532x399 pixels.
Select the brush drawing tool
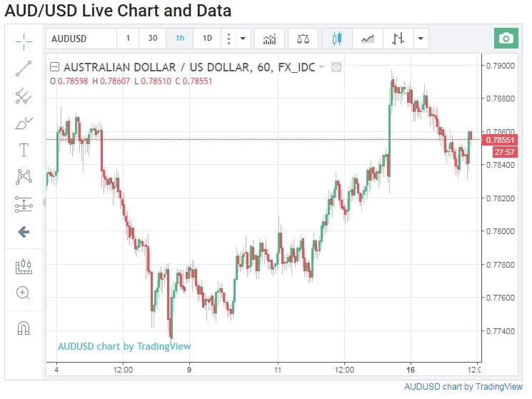pyautogui.click(x=24, y=123)
